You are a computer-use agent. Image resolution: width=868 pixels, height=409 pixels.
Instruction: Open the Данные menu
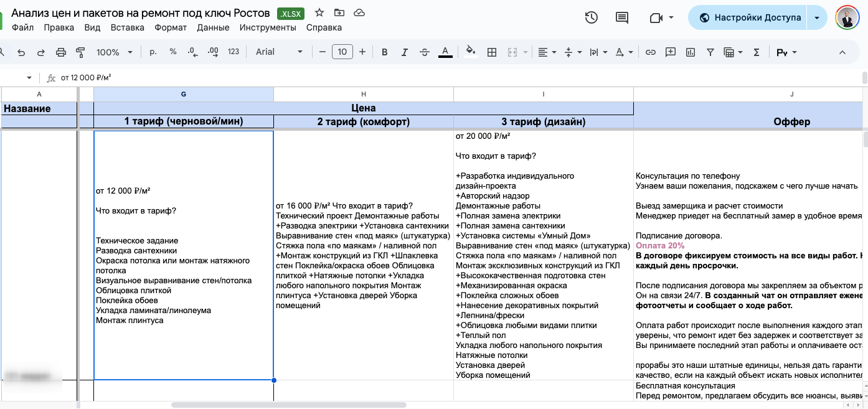(213, 27)
